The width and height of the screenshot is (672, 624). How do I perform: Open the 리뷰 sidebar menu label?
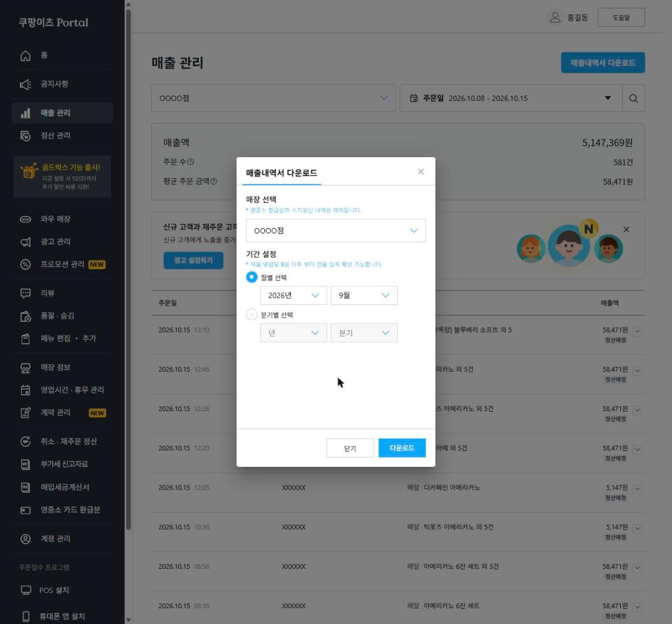click(47, 294)
